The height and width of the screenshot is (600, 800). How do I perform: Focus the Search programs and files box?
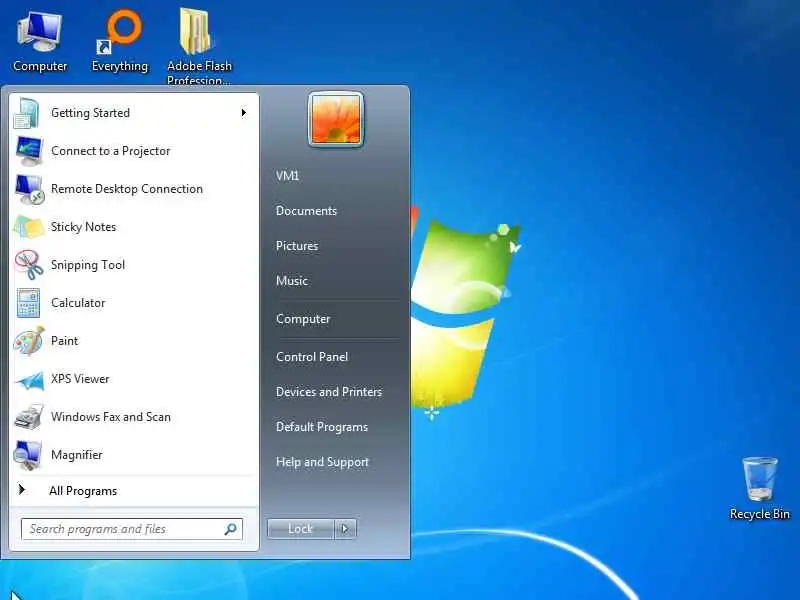(x=132, y=529)
